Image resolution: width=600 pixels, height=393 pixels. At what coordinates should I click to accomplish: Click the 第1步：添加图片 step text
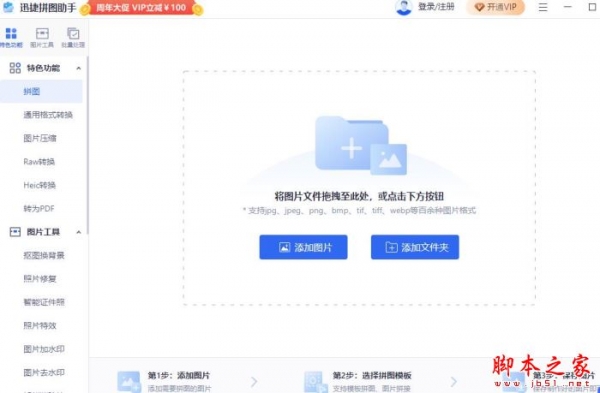pos(179,375)
